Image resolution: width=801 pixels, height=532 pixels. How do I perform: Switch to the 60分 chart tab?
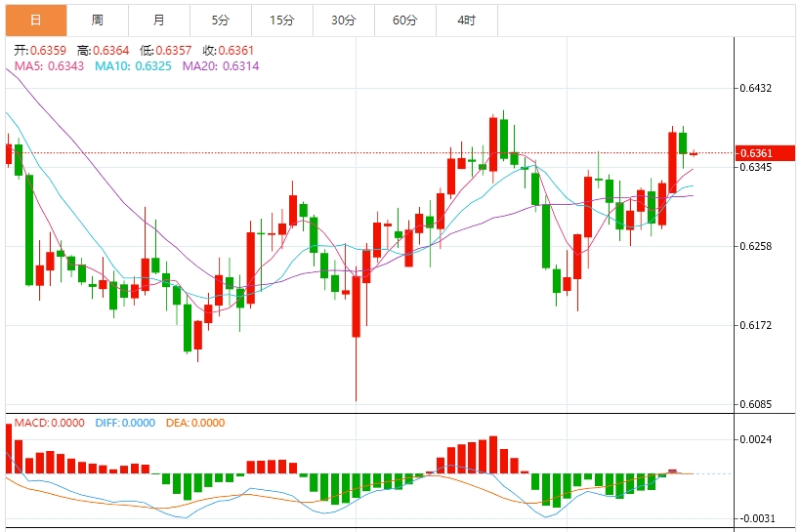pos(404,20)
